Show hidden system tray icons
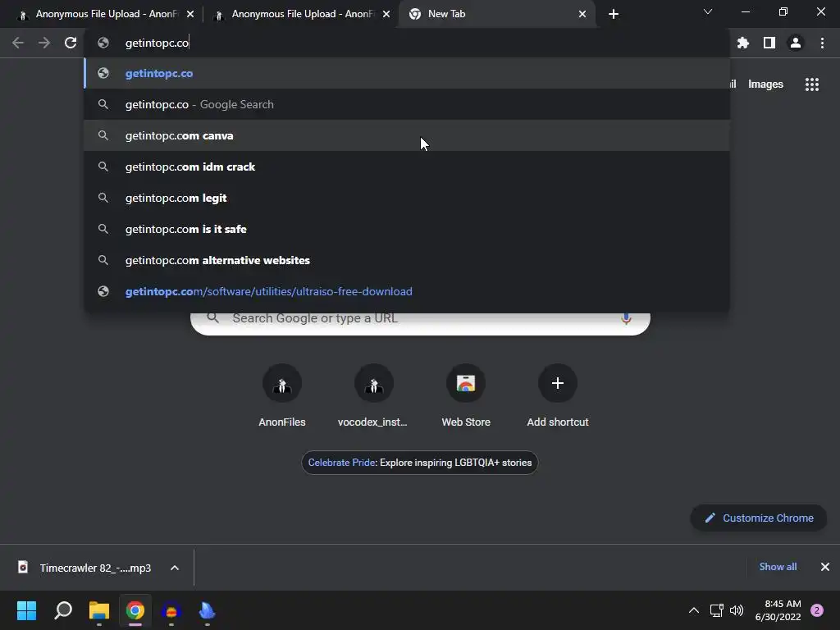 [x=694, y=610]
